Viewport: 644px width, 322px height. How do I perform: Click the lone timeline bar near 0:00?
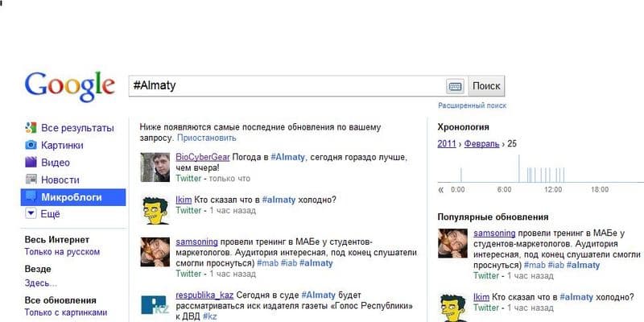coord(460,175)
